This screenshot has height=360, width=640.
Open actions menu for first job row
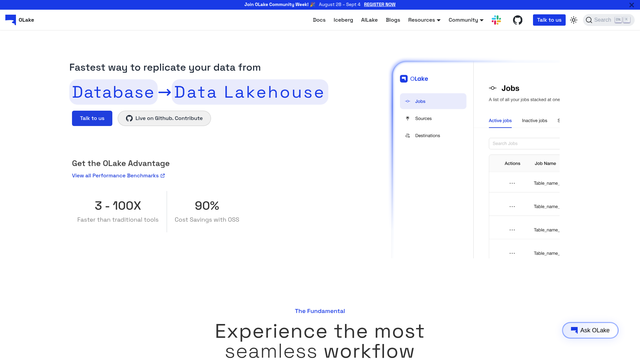coord(512,183)
